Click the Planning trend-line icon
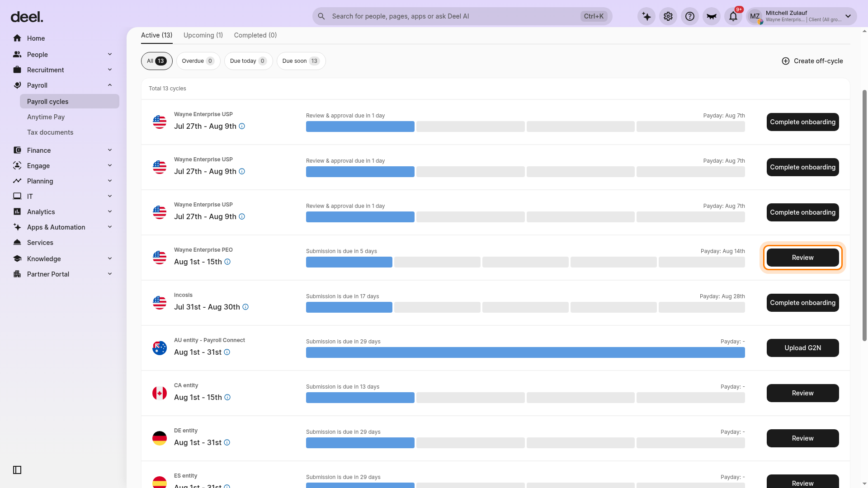868x488 pixels. tap(17, 181)
